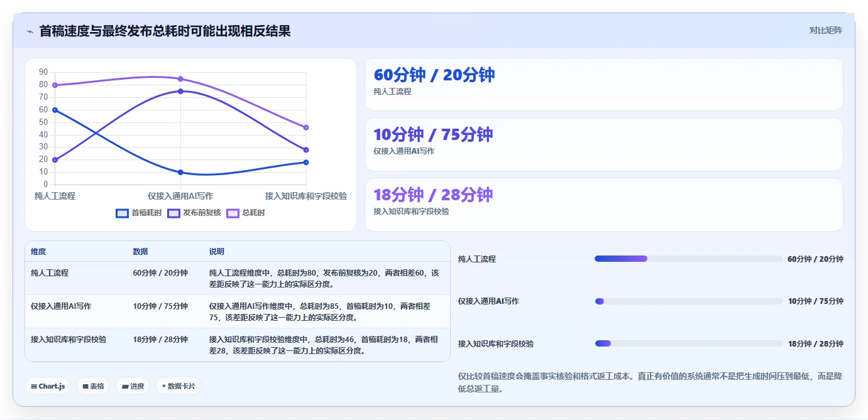
Task: Click the 维度 table column header
Action: [38, 251]
